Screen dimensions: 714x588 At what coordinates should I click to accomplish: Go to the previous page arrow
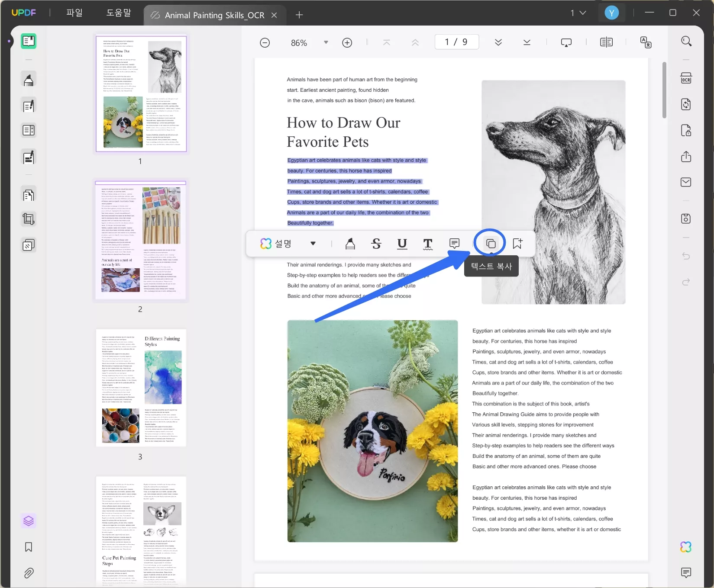415,42
